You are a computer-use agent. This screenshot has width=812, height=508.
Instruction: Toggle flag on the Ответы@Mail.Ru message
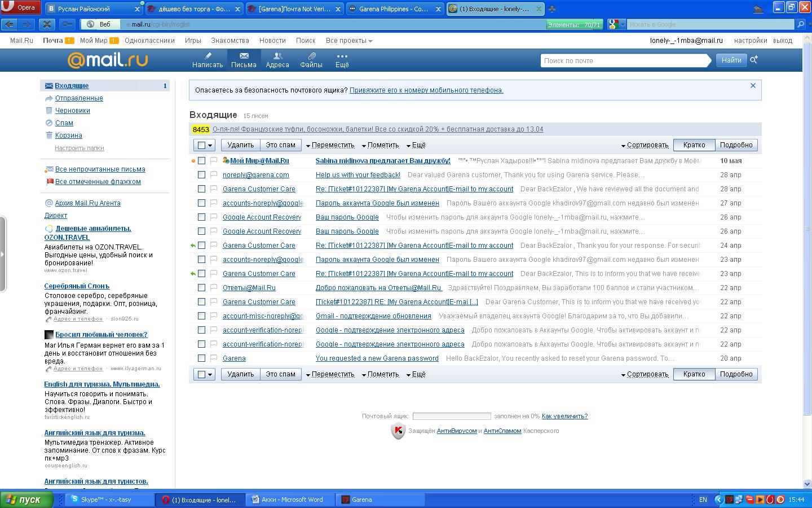pyautogui.click(x=214, y=288)
